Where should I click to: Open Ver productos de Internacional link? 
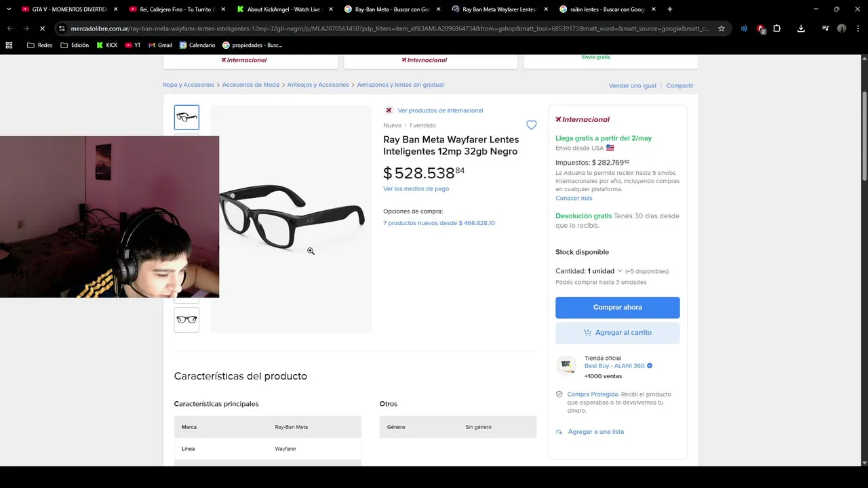tap(440, 110)
